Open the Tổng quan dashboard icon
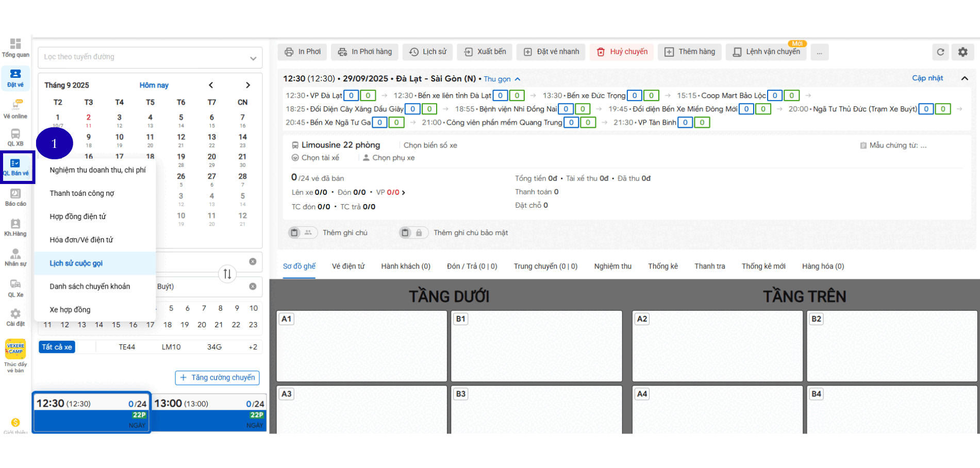This screenshot has width=980, height=468. [x=15, y=47]
